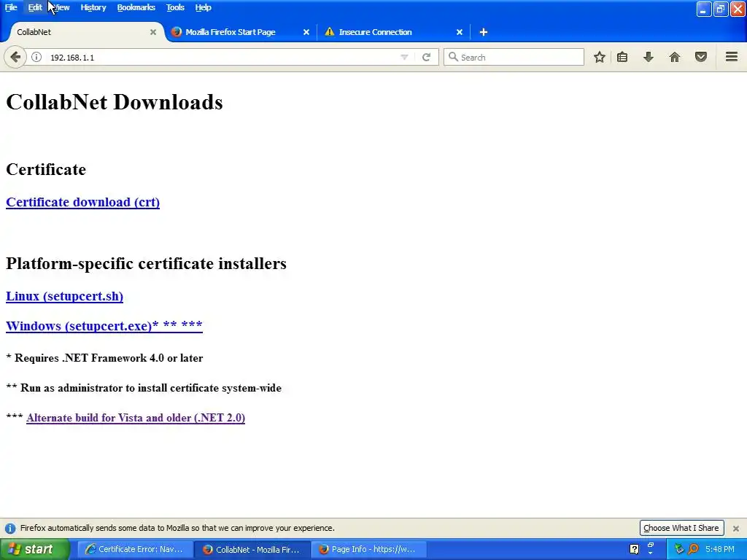Screen dimensions: 747x560
Task: Close the Insecure Connection tab
Action: (x=460, y=32)
